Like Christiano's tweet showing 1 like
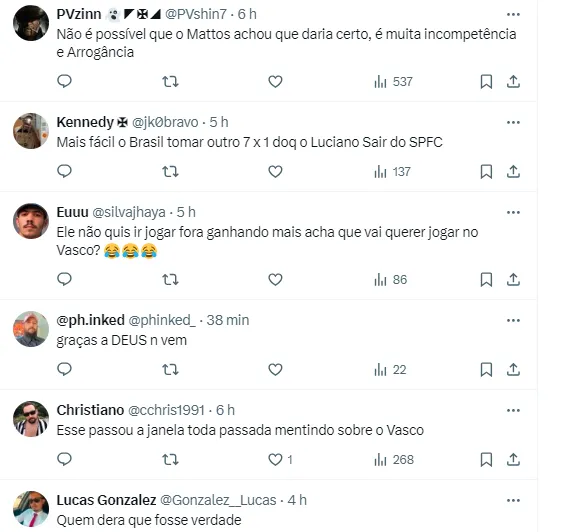561x532 pixels. (280, 459)
